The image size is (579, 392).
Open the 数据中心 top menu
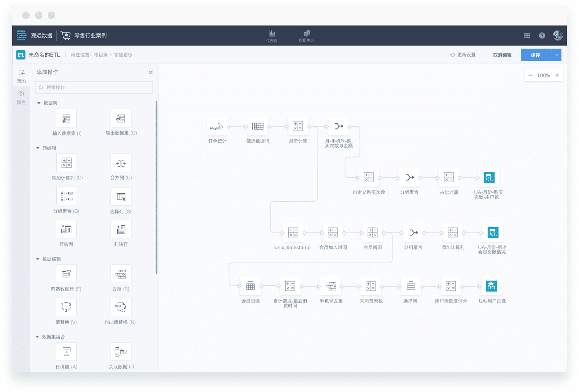[306, 36]
